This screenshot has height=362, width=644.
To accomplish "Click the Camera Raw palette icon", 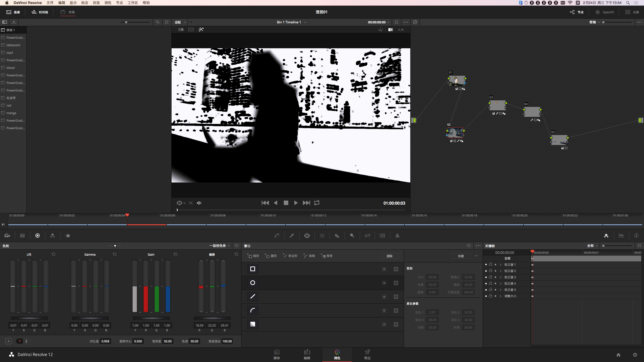I will 7,236.
